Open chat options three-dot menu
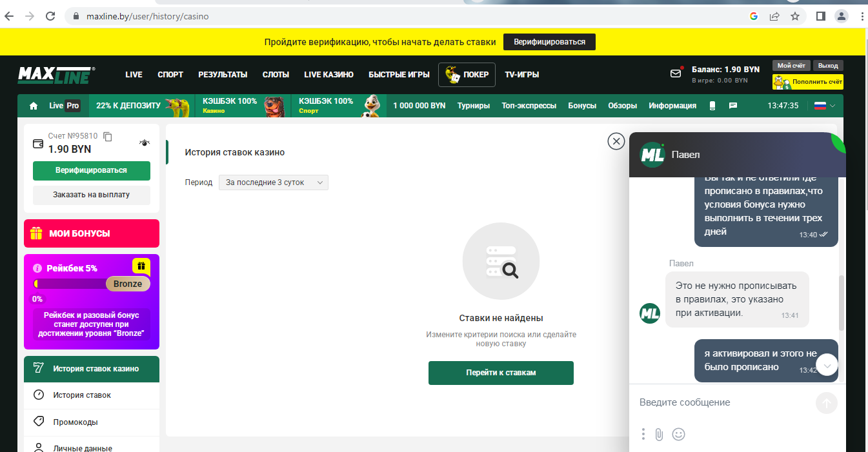Screen dimensions: 868x452 [643, 434]
